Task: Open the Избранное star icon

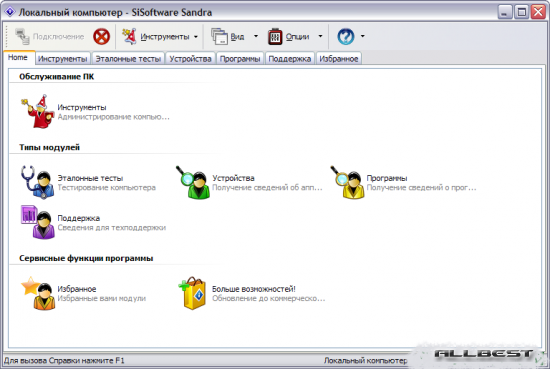Action: tap(38, 293)
